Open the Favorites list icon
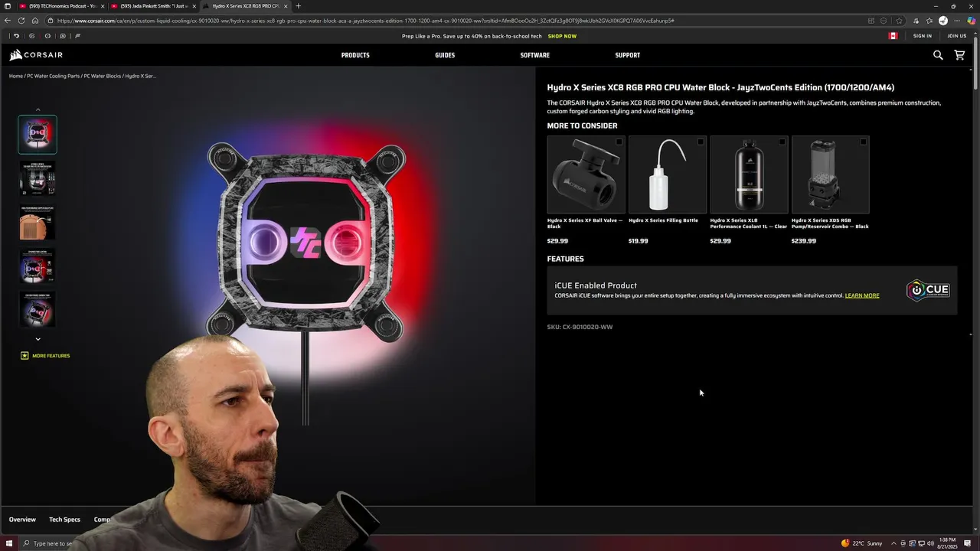The image size is (980, 551). pos(929,21)
